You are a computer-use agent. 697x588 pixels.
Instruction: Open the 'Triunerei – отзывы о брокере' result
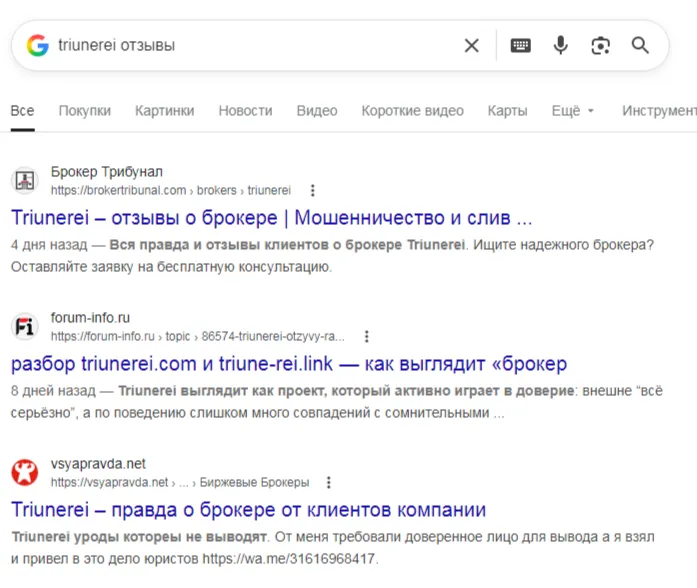[272, 218]
